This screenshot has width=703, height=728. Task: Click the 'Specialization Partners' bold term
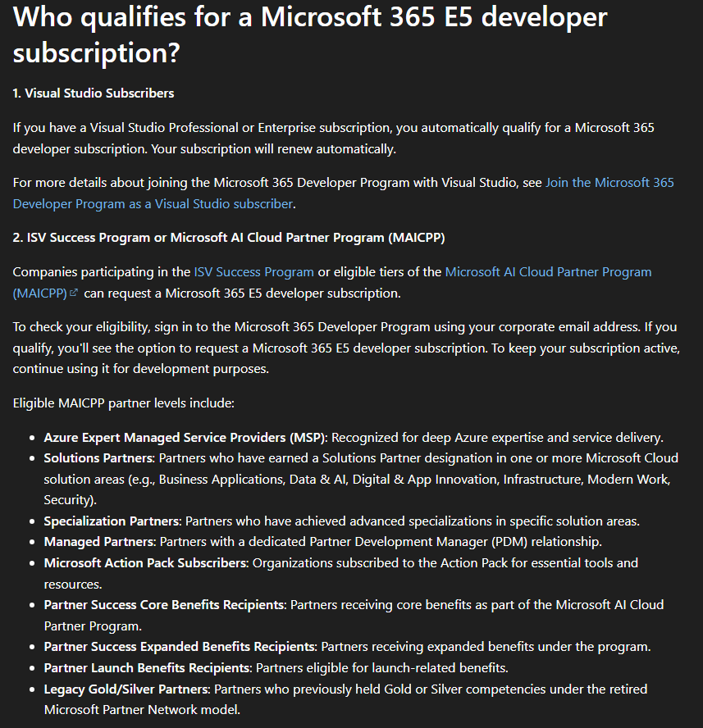click(x=112, y=521)
